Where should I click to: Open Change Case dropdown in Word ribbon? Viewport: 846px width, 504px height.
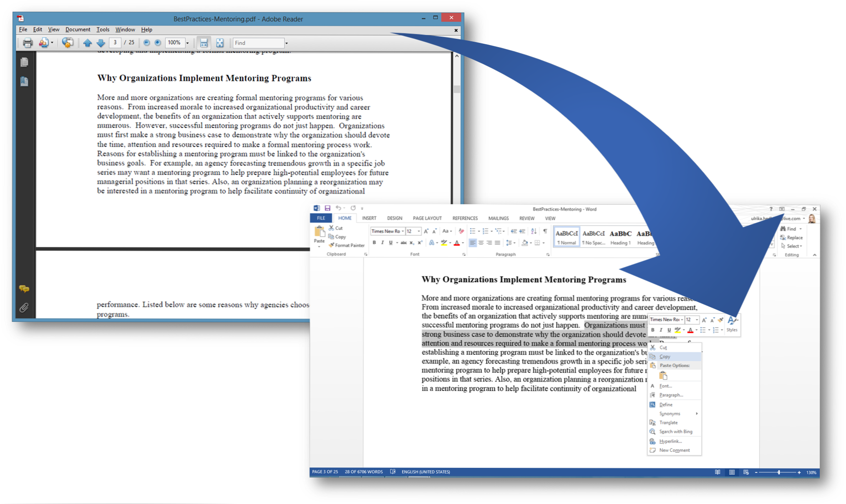[447, 231]
